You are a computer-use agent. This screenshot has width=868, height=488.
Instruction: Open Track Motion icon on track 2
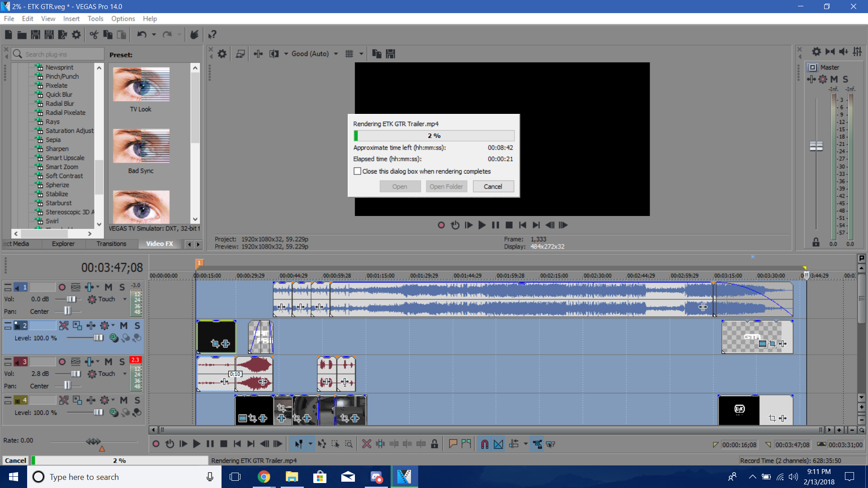(77, 325)
